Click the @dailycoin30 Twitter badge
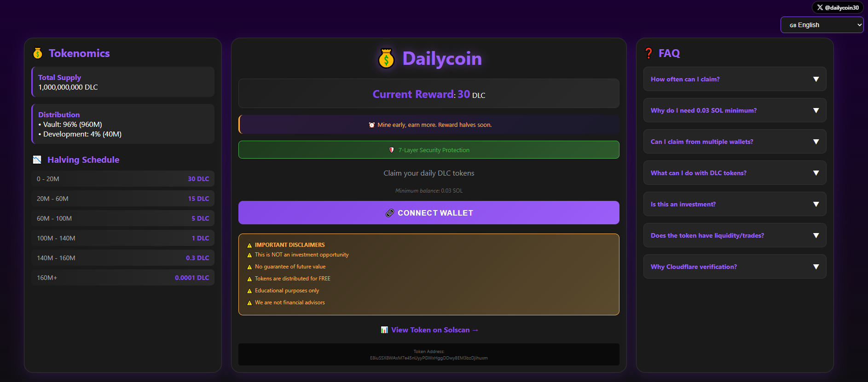 [x=837, y=7]
